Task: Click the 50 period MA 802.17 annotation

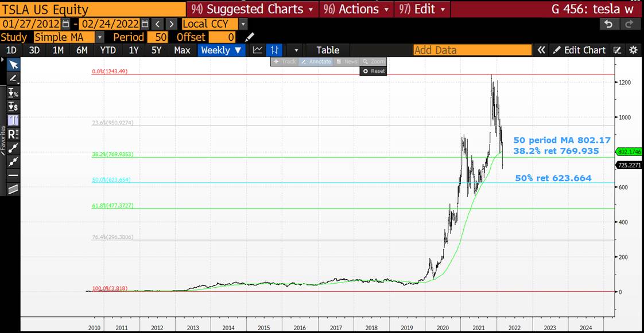Action: coord(562,140)
